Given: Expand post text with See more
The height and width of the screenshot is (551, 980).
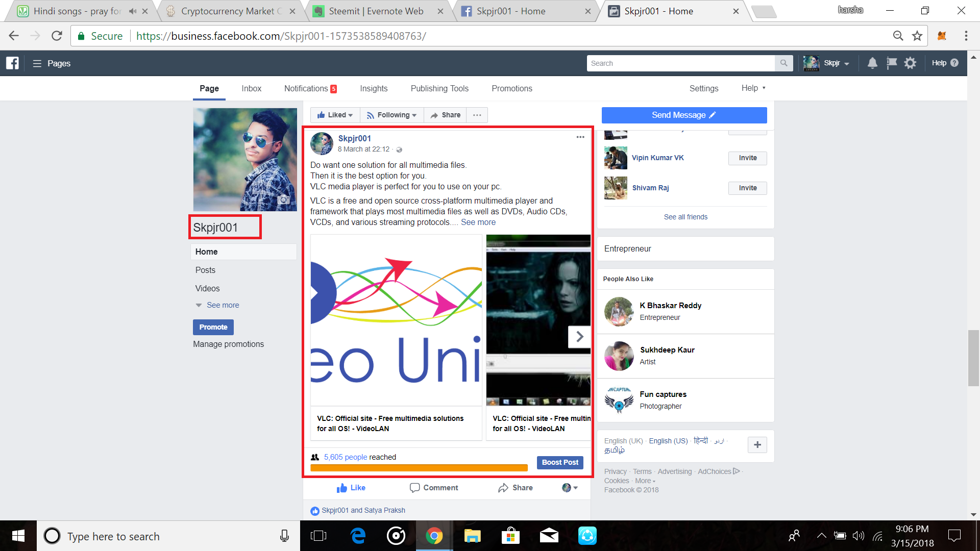Looking at the screenshot, I should pos(478,222).
